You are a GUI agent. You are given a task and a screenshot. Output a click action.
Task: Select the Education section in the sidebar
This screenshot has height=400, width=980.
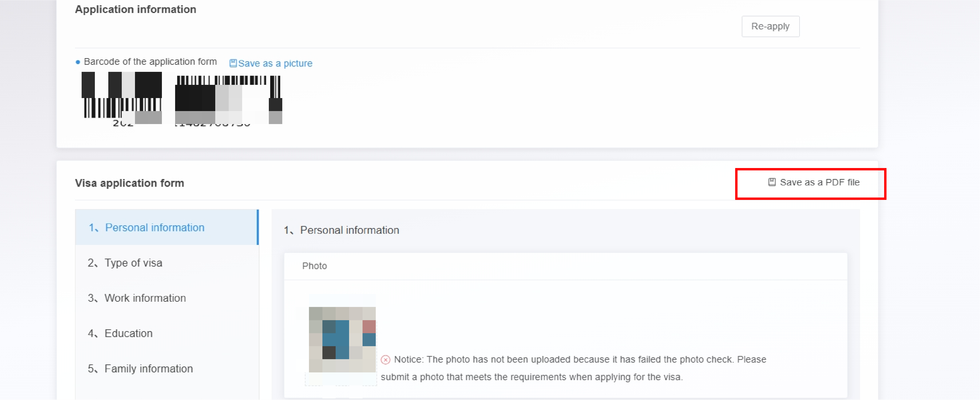click(x=128, y=333)
